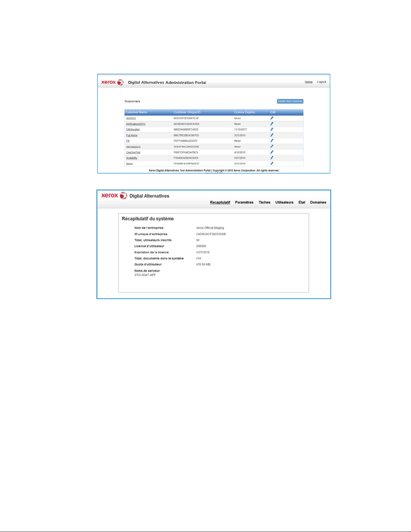
Task: Go to the Home link
Action: click(x=309, y=82)
